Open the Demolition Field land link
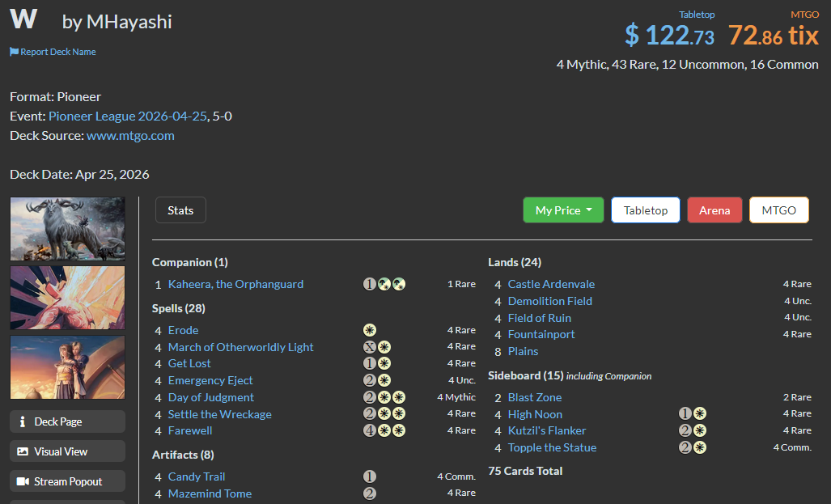 (550, 301)
